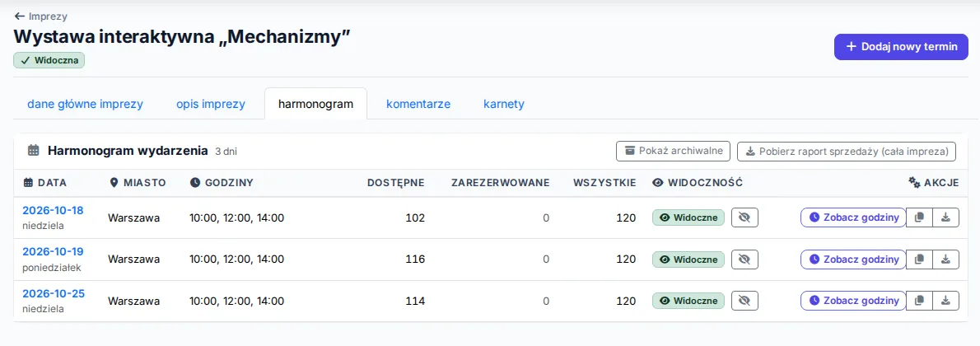See hours for 2026-10-25 via Zobacz godziny
This screenshot has height=346, width=980.
click(x=853, y=301)
